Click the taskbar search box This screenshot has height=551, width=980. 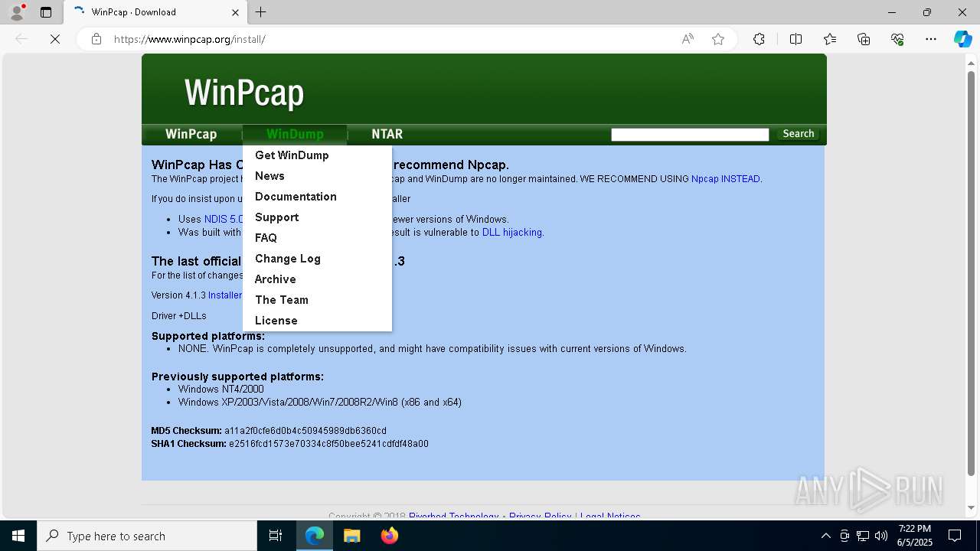pyautogui.click(x=147, y=536)
